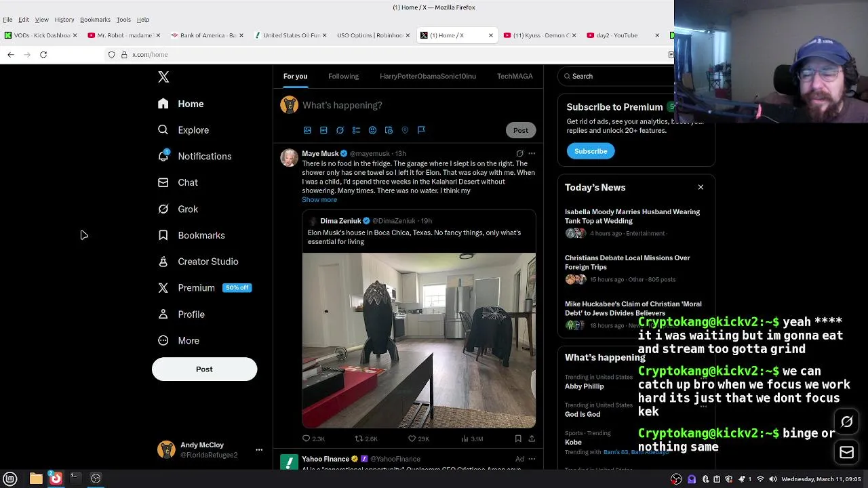Like Maye Musk's post
The height and width of the screenshot is (488, 868).
pos(418,439)
